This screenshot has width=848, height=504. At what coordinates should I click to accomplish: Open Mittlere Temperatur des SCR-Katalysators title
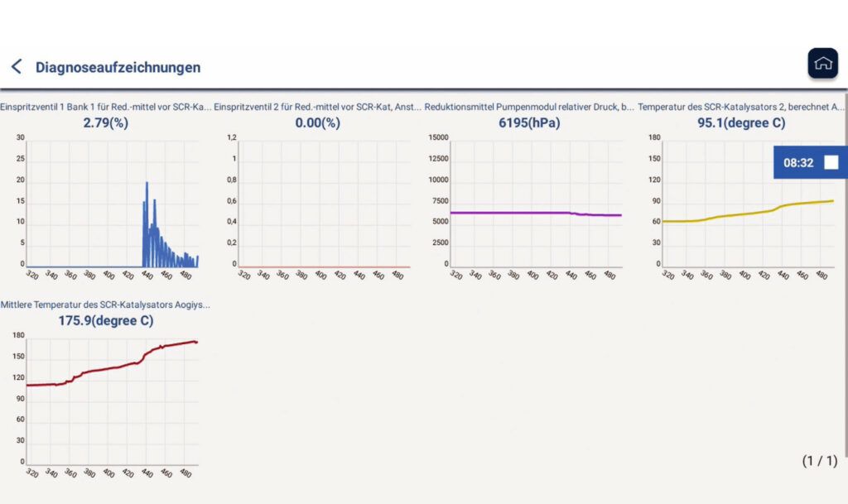pos(105,305)
